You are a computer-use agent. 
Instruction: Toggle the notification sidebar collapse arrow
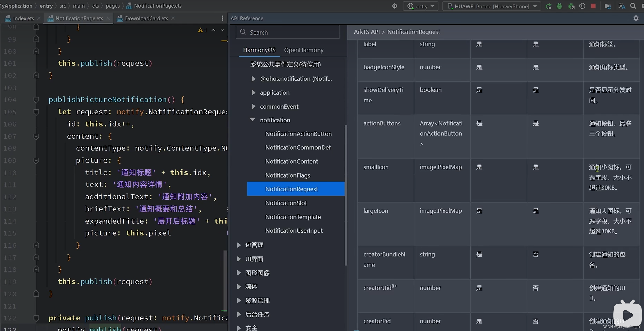[252, 119]
